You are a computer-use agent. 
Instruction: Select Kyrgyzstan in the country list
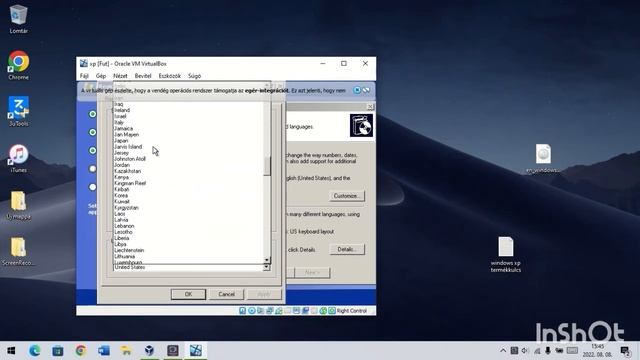tap(127, 208)
